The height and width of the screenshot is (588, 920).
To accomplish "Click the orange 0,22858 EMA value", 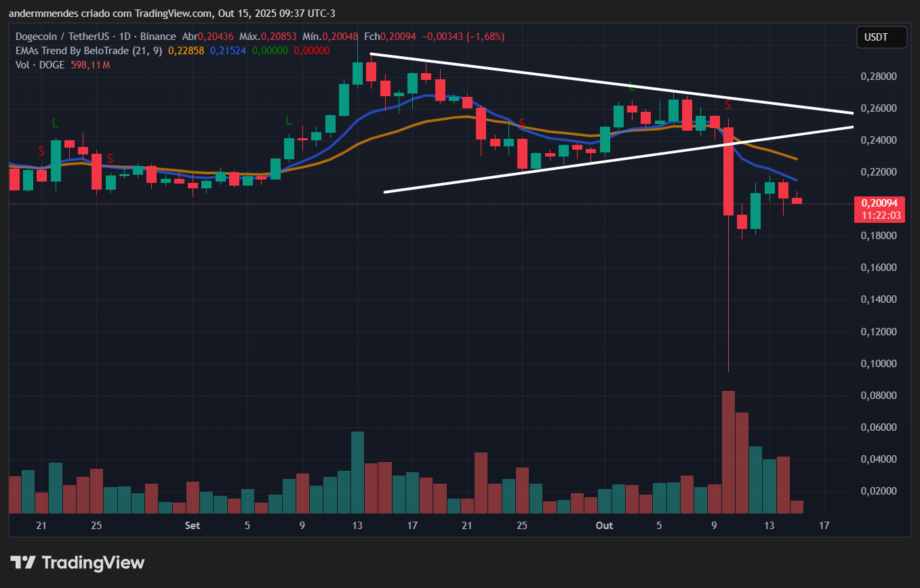I will pyautogui.click(x=186, y=51).
